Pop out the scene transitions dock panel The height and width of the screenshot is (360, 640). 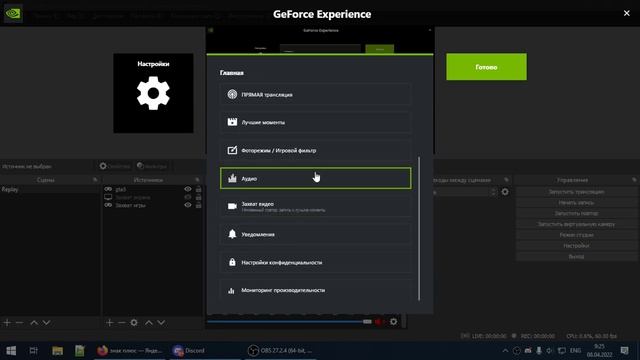point(507,180)
